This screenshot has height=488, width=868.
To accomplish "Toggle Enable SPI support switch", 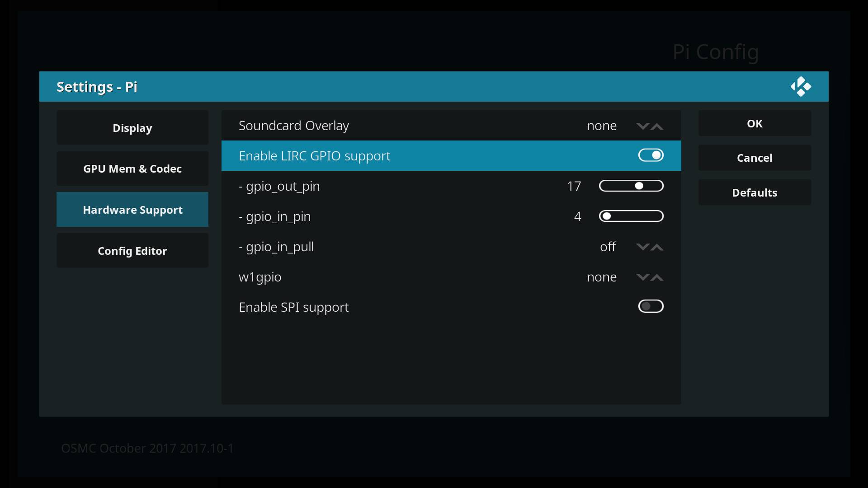I will 651,306.
